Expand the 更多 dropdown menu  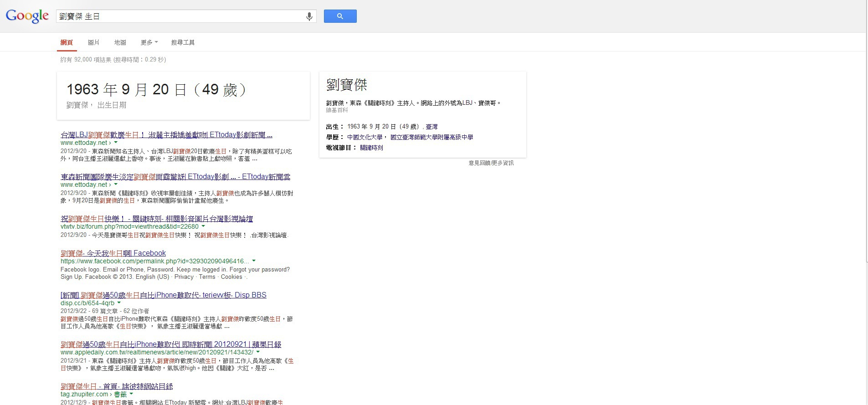pyautogui.click(x=149, y=42)
